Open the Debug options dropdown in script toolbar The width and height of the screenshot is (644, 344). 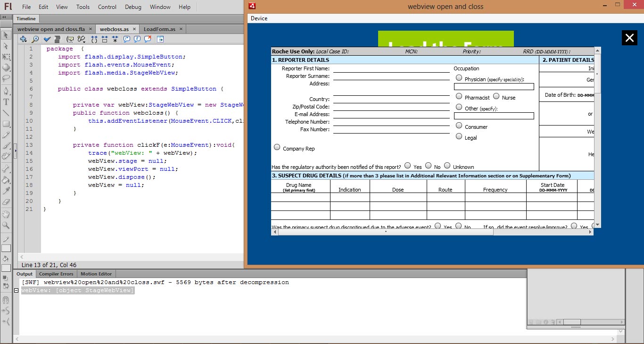point(82,39)
